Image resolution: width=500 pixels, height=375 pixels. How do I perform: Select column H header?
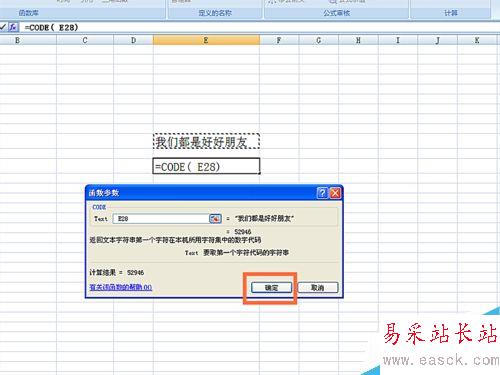click(358, 40)
